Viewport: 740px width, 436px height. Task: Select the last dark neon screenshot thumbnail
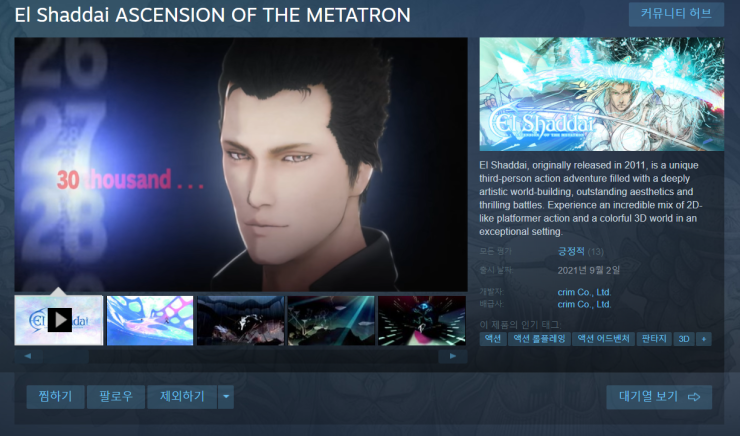point(422,320)
